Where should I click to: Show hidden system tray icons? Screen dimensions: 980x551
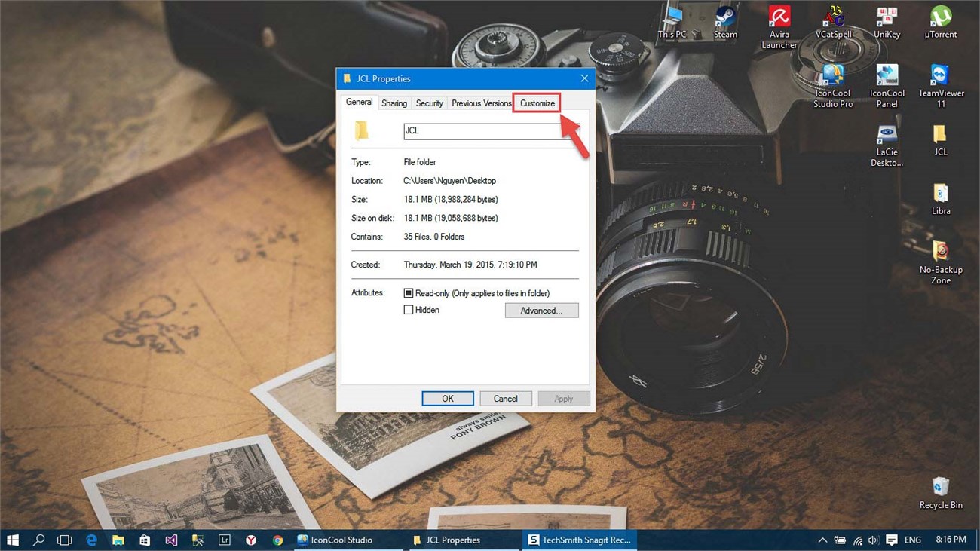pyautogui.click(x=822, y=540)
